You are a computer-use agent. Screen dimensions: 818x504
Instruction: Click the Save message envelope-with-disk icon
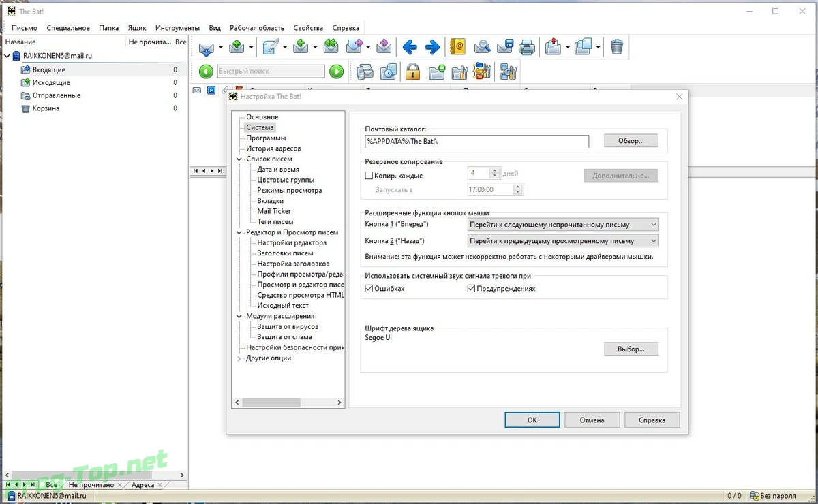click(x=504, y=47)
